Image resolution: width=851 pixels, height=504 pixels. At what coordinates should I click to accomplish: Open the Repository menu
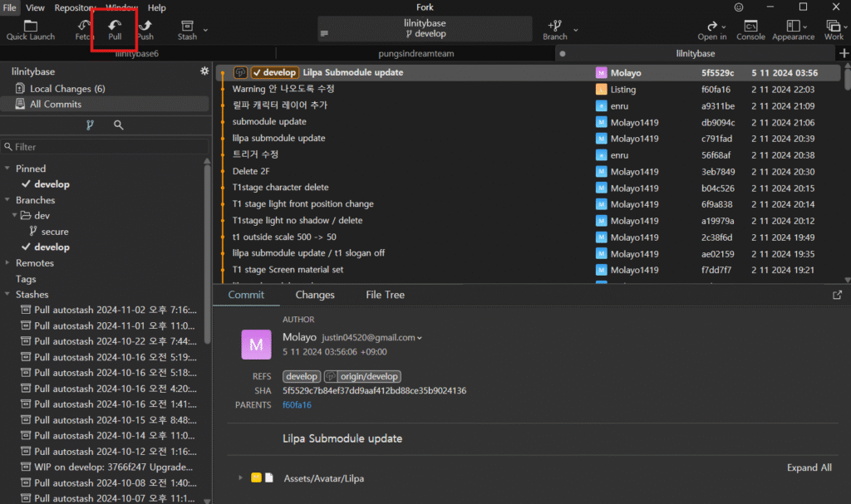75,7
